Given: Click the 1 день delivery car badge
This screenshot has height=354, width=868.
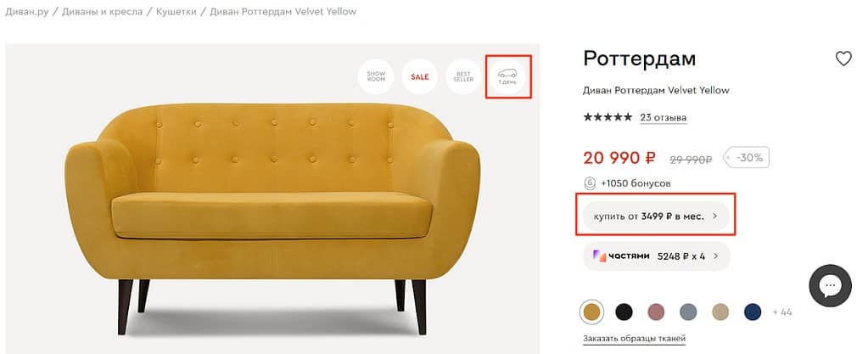Looking at the screenshot, I should pos(507,76).
